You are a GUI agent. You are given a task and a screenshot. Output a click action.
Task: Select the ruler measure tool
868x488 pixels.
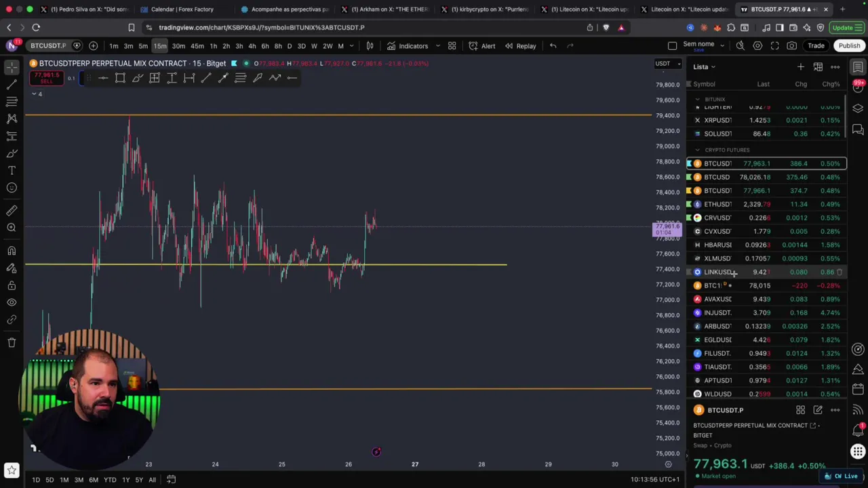(12, 210)
